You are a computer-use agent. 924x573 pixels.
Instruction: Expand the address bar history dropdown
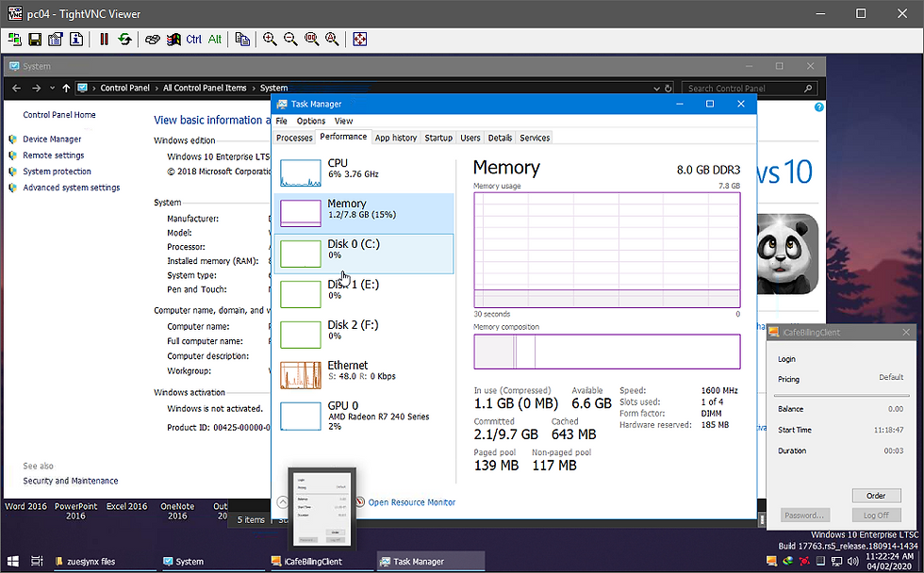(656, 89)
